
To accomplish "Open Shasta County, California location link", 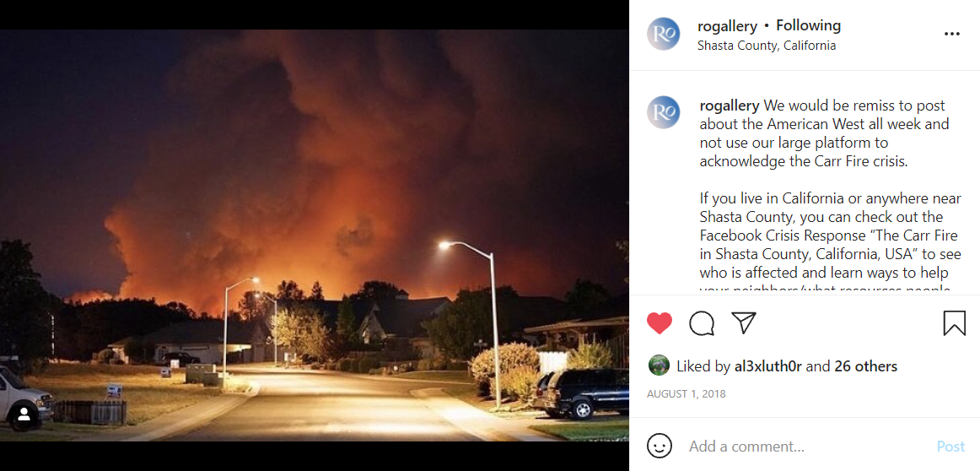I will tap(767, 46).
